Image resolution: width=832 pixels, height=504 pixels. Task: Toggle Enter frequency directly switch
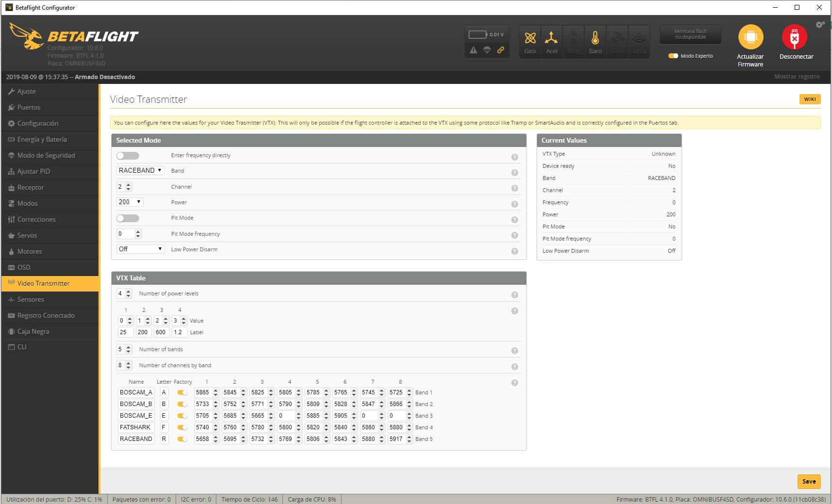pos(128,156)
